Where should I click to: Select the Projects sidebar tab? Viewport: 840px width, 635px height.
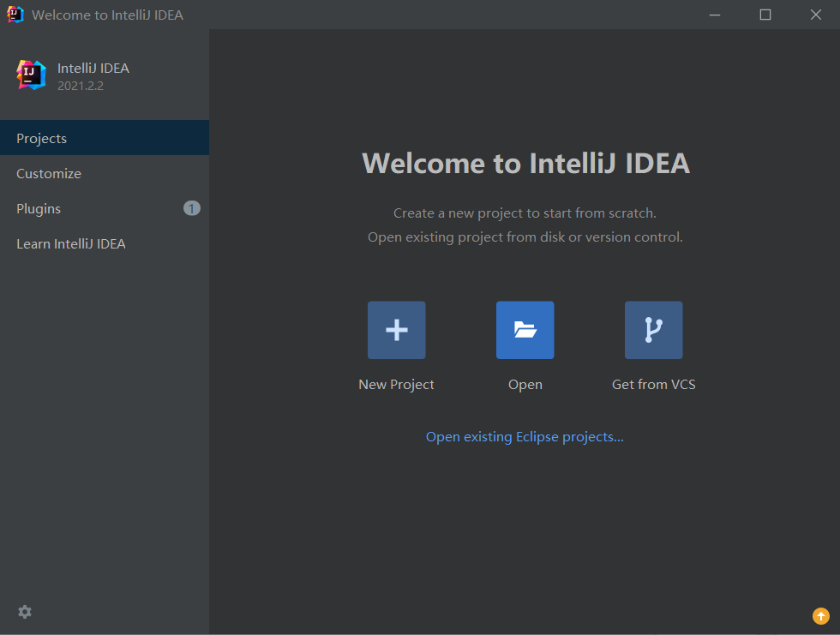click(x=41, y=138)
